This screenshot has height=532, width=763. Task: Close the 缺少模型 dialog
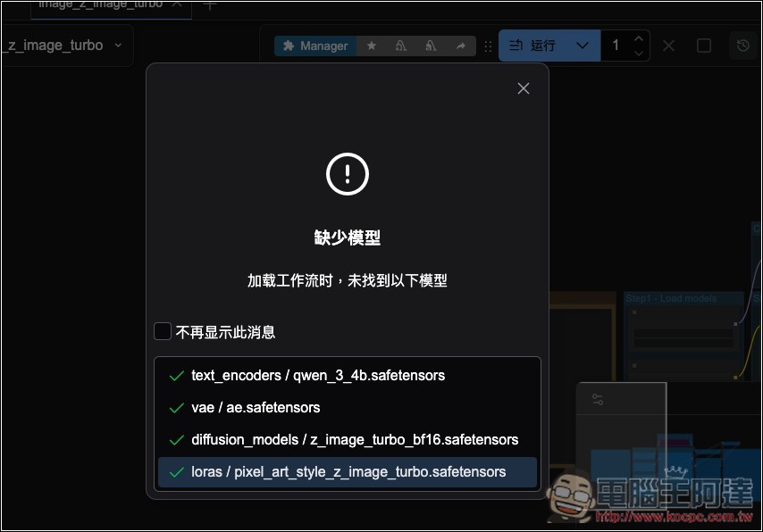[523, 88]
